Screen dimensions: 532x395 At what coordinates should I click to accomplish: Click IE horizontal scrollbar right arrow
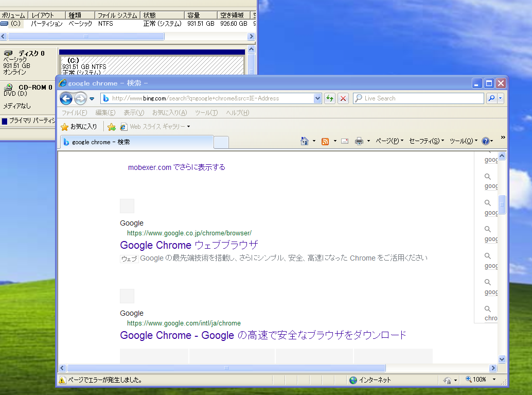pos(493,368)
